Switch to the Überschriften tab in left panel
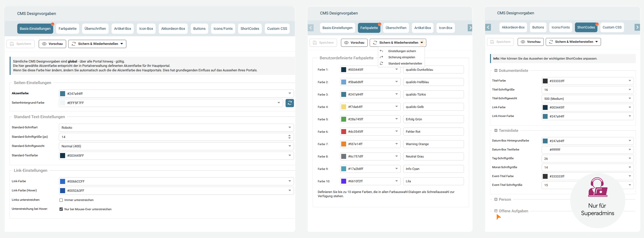 (95, 29)
